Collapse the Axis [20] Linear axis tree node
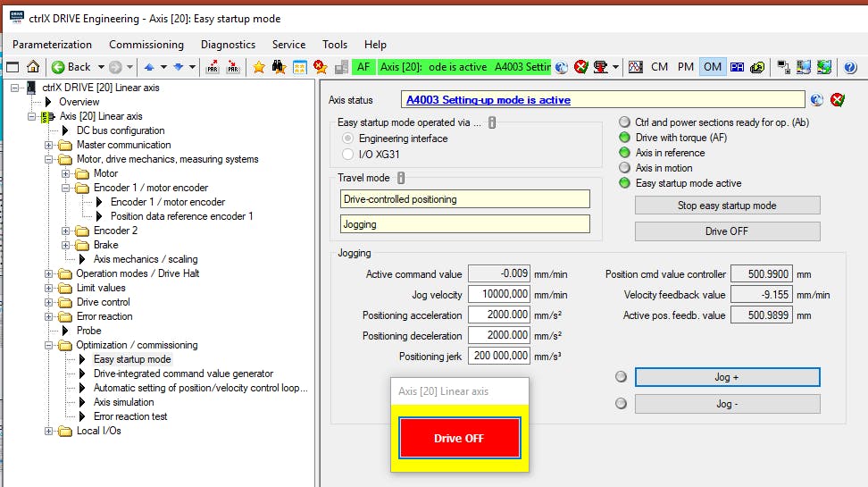 (x=31, y=116)
